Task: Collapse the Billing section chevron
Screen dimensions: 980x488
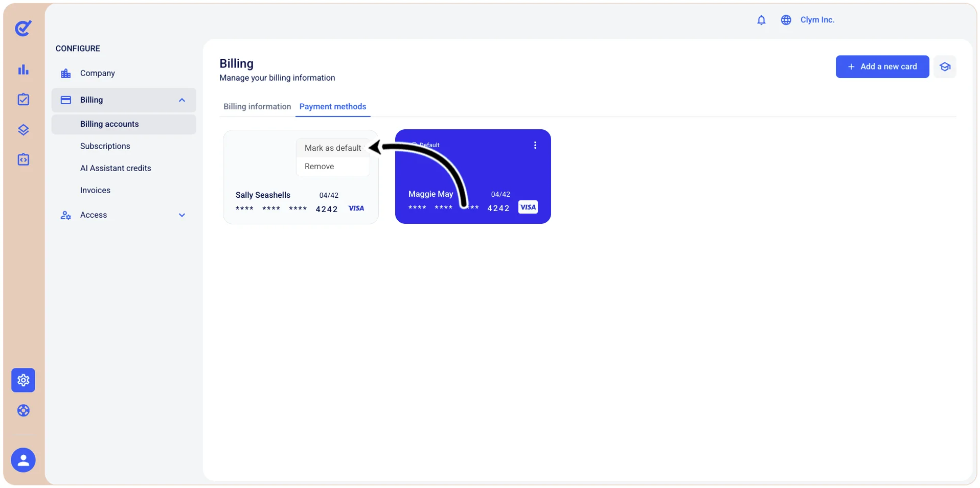Action: [x=182, y=100]
